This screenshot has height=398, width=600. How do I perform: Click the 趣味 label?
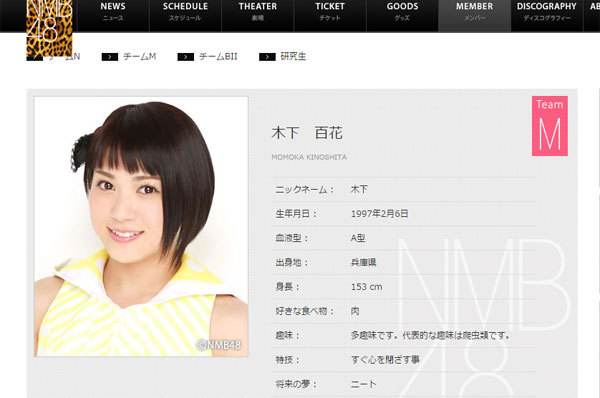click(x=287, y=336)
